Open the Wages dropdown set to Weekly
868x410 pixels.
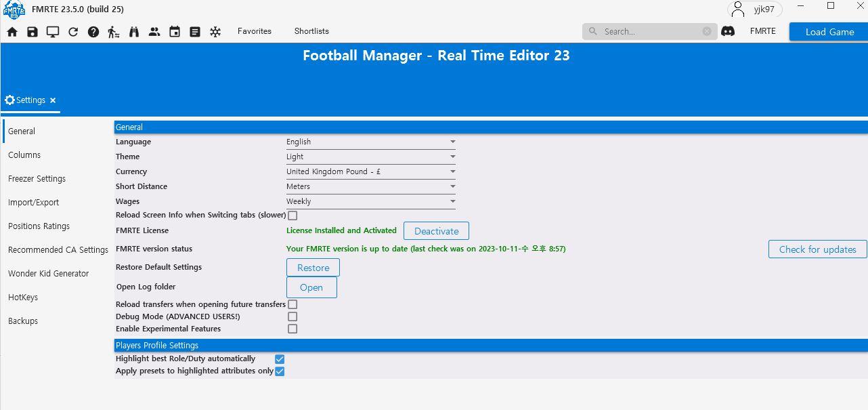(x=370, y=201)
